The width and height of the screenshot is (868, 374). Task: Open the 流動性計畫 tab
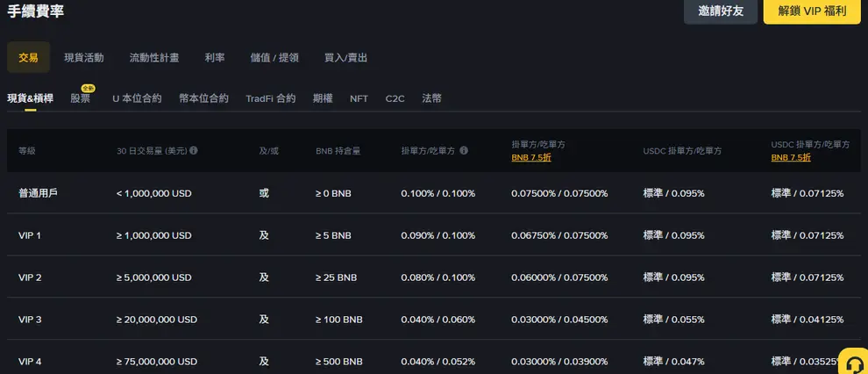(154, 58)
